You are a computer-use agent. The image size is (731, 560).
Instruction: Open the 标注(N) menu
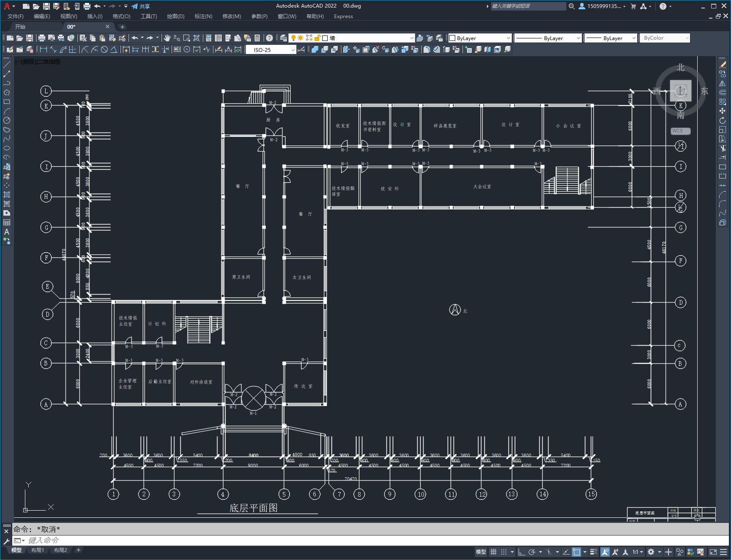coord(203,16)
